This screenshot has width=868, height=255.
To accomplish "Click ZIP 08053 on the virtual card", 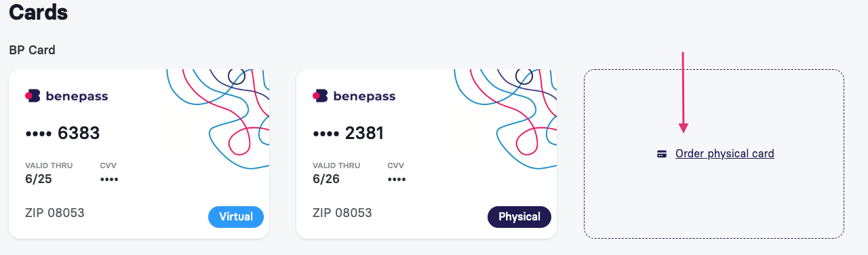I will 55,213.
